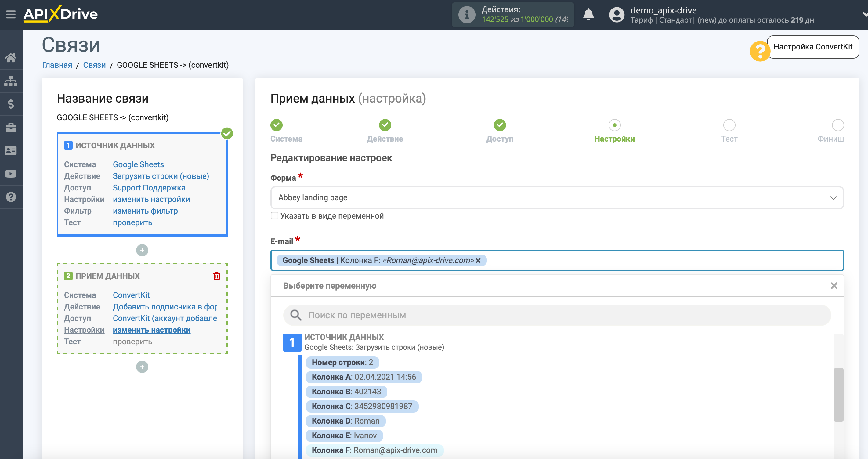
Task: Open Настройка ConvertKit help
Action: [x=813, y=47]
